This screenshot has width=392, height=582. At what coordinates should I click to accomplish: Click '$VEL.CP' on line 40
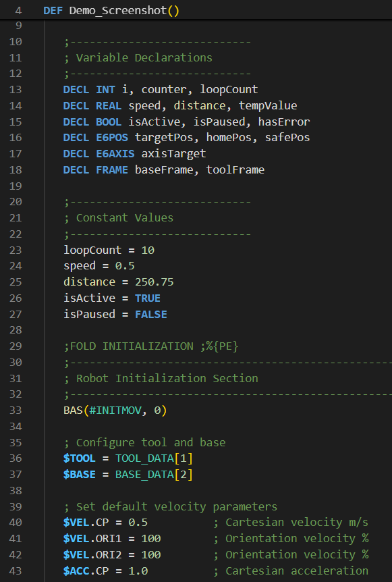(x=86, y=523)
